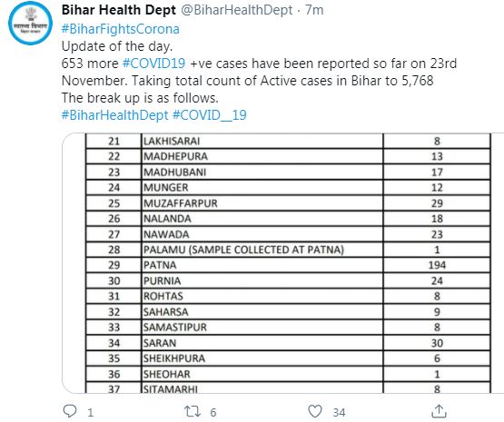The image size is (504, 422).
Task: Open the #BiharFightsCorona hashtag
Action: 121,29
